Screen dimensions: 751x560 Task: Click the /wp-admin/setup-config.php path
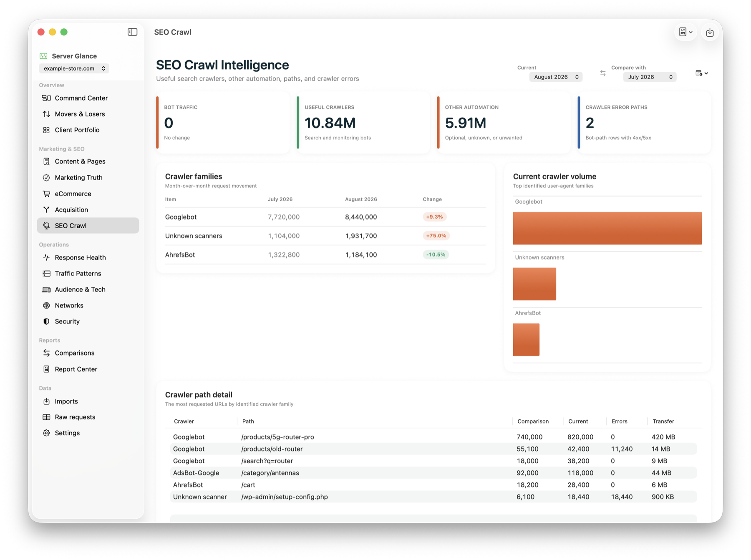point(285,497)
